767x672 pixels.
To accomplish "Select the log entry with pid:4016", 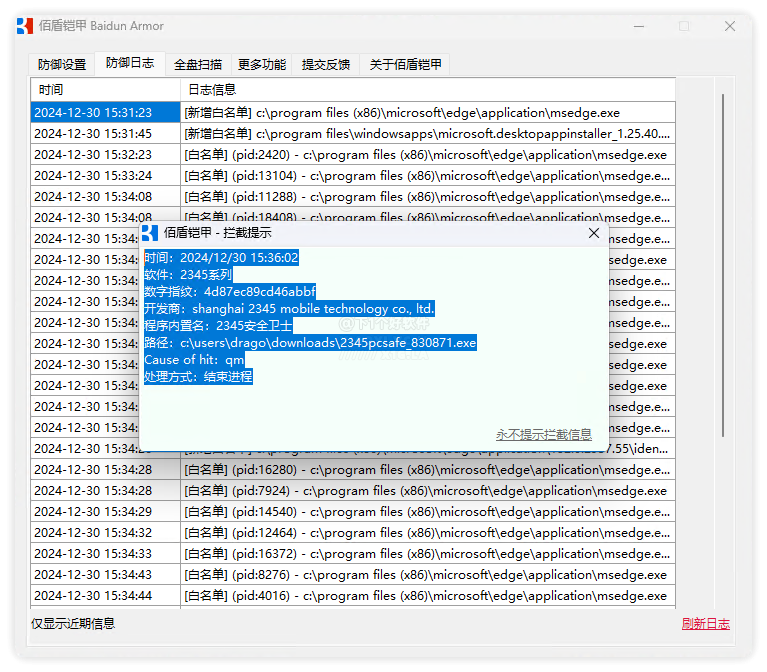I will tap(353, 596).
